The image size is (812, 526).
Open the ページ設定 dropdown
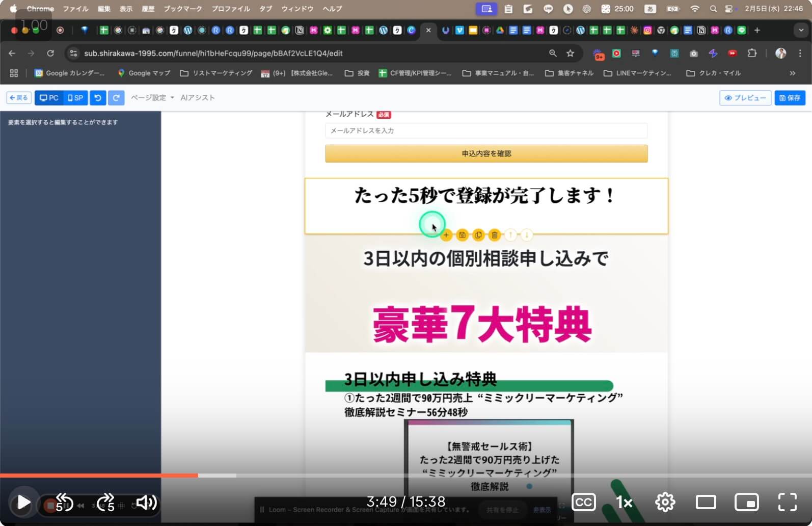(x=152, y=98)
